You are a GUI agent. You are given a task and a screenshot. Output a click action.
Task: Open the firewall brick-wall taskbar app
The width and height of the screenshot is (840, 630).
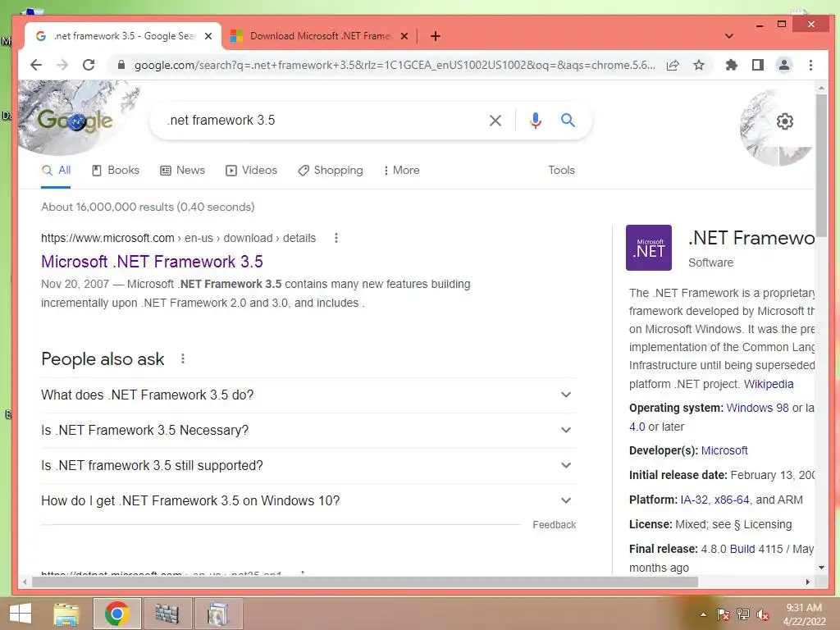[x=167, y=614]
